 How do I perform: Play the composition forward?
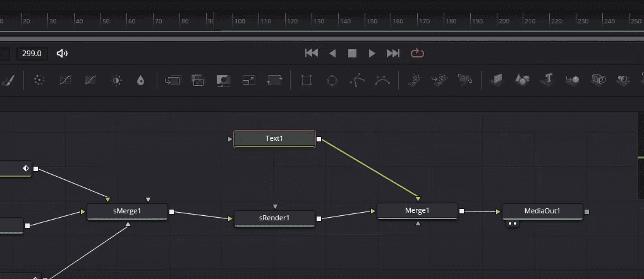pyautogui.click(x=372, y=53)
